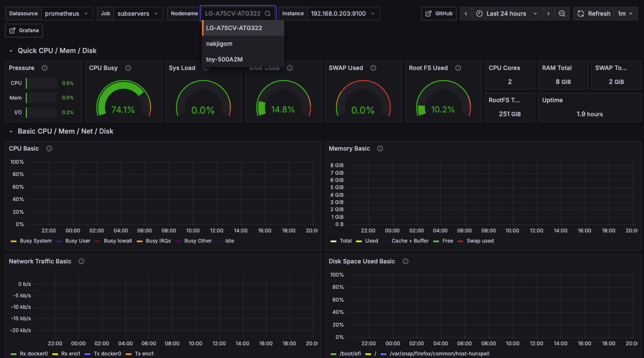Click the Nodename search input field
644x358 pixels.
(232, 14)
